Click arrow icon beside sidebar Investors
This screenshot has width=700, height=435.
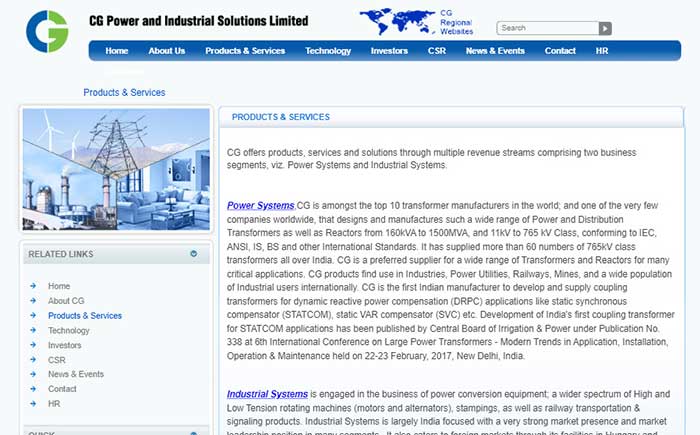(x=33, y=345)
